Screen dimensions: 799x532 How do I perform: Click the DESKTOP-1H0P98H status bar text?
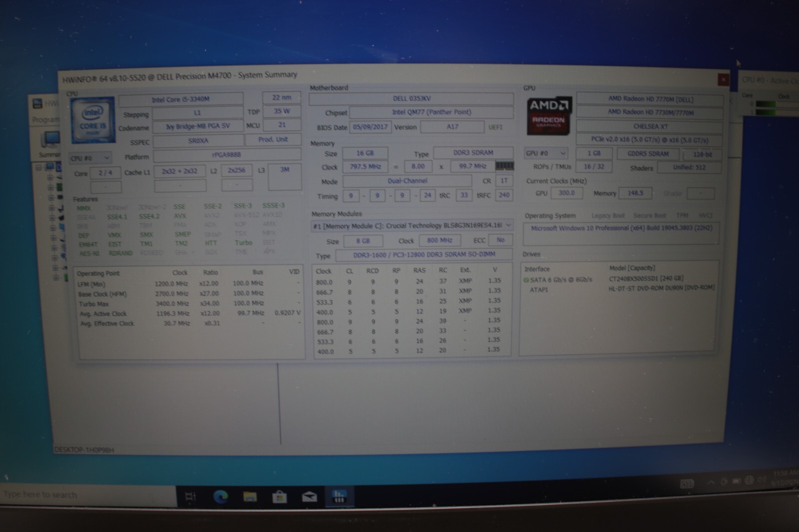pos(84,450)
